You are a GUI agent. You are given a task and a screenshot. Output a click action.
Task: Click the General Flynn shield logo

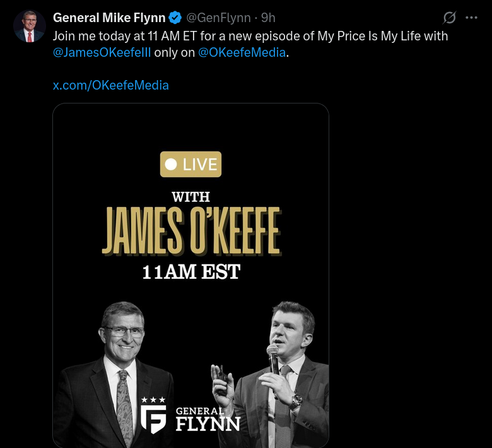point(153,420)
